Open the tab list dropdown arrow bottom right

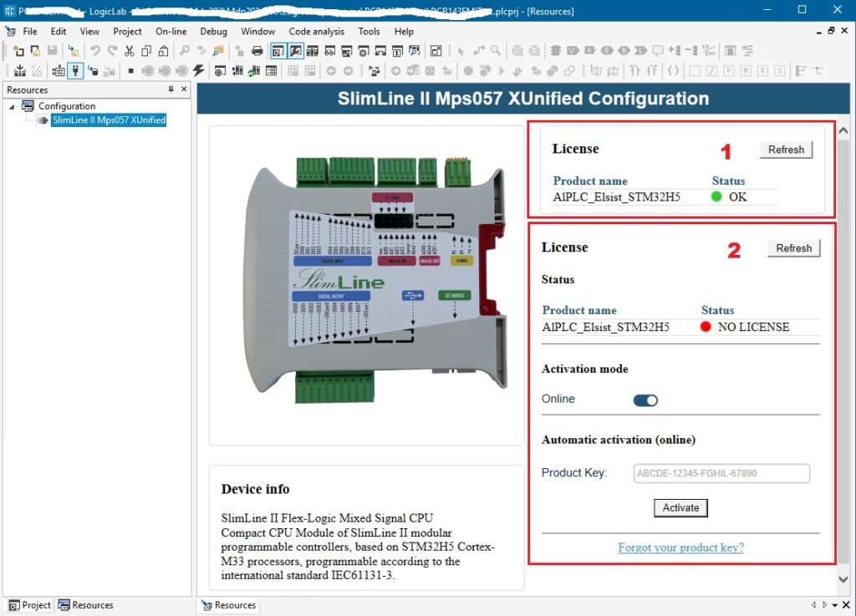(x=835, y=605)
